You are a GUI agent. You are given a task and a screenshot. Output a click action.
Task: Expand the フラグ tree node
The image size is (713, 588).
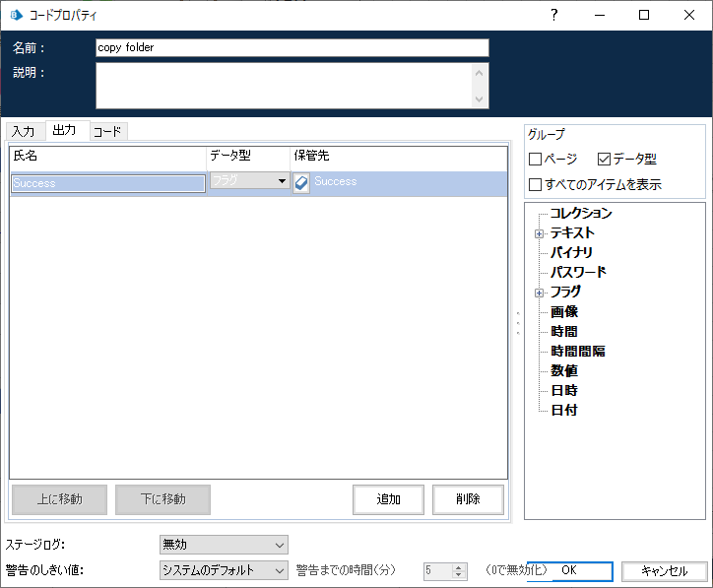pos(539,293)
